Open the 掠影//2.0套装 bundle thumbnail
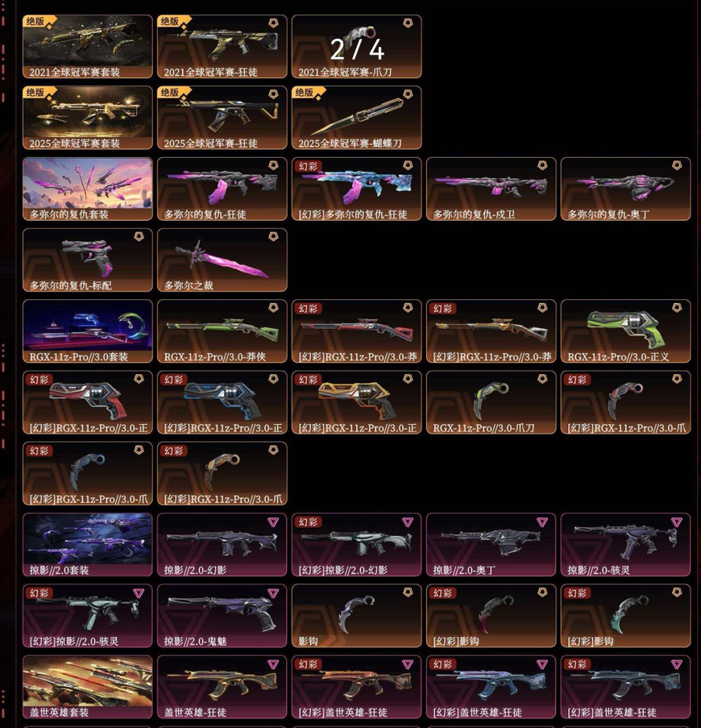Image resolution: width=701 pixels, height=728 pixels. tap(88, 545)
